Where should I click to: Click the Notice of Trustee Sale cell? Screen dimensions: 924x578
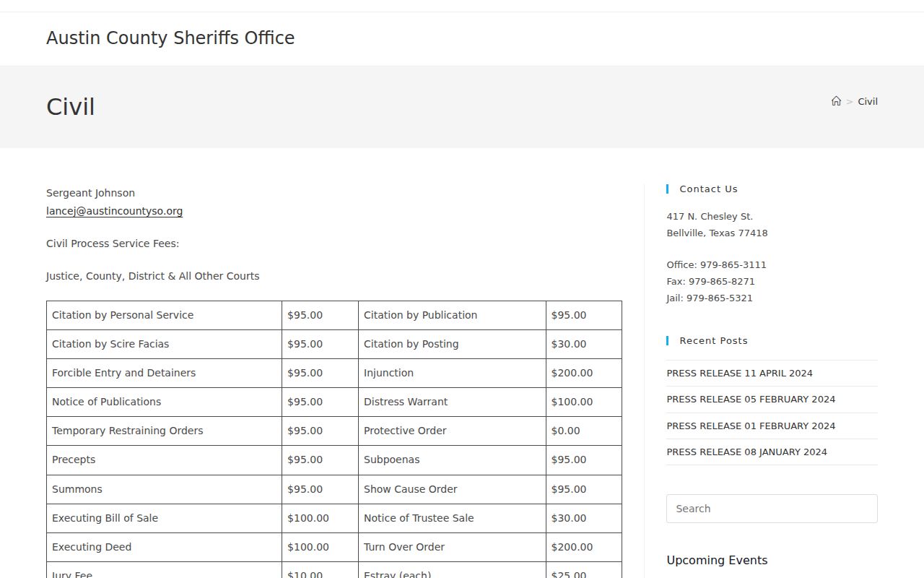(x=452, y=518)
